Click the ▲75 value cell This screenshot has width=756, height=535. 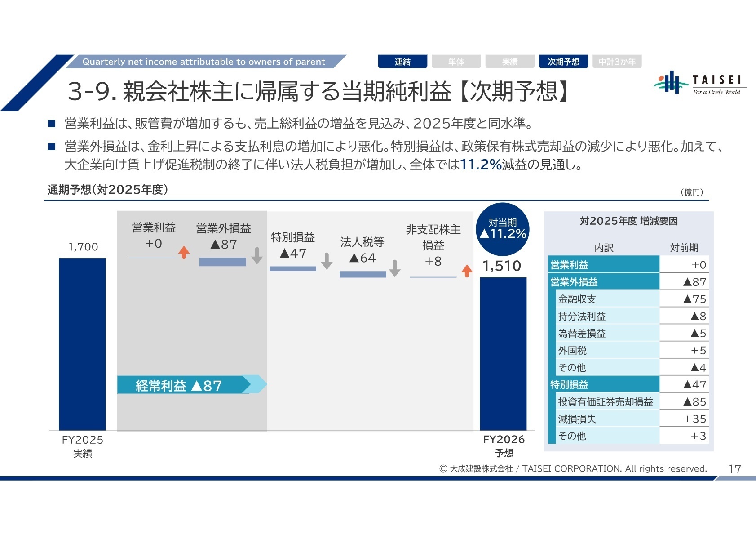tap(684, 299)
